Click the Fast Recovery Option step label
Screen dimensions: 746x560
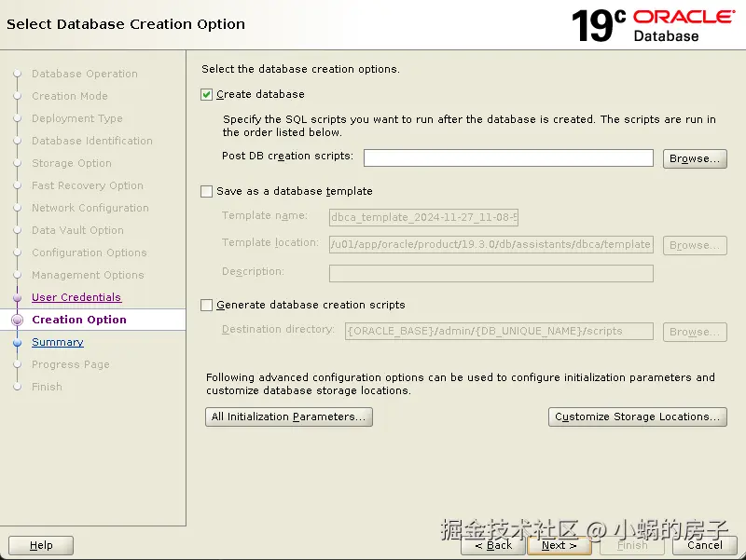point(87,185)
